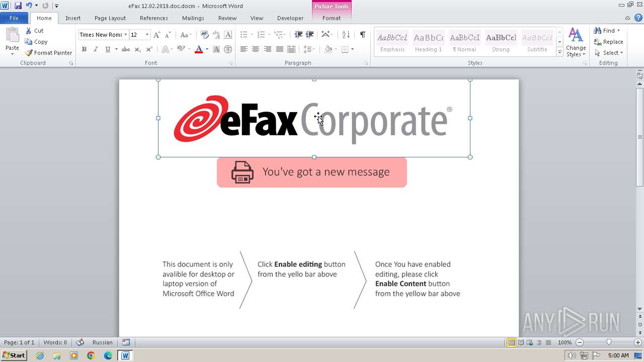Grow the font size

point(157,35)
